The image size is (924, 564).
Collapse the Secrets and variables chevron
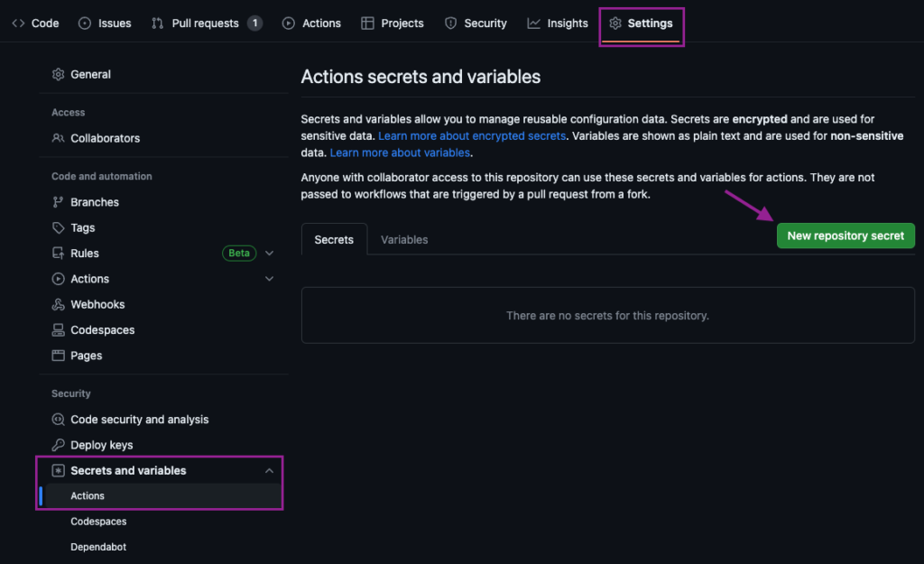pos(269,470)
